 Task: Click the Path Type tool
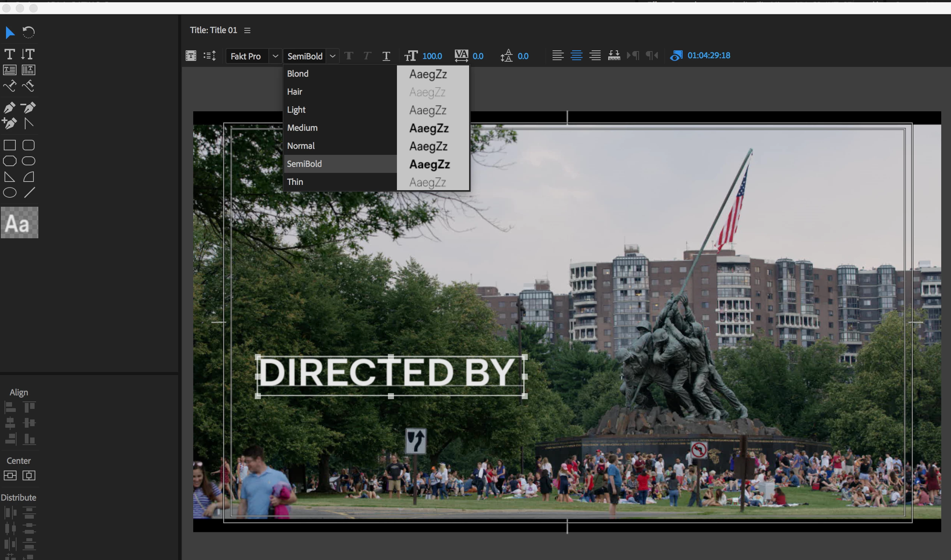click(x=9, y=86)
